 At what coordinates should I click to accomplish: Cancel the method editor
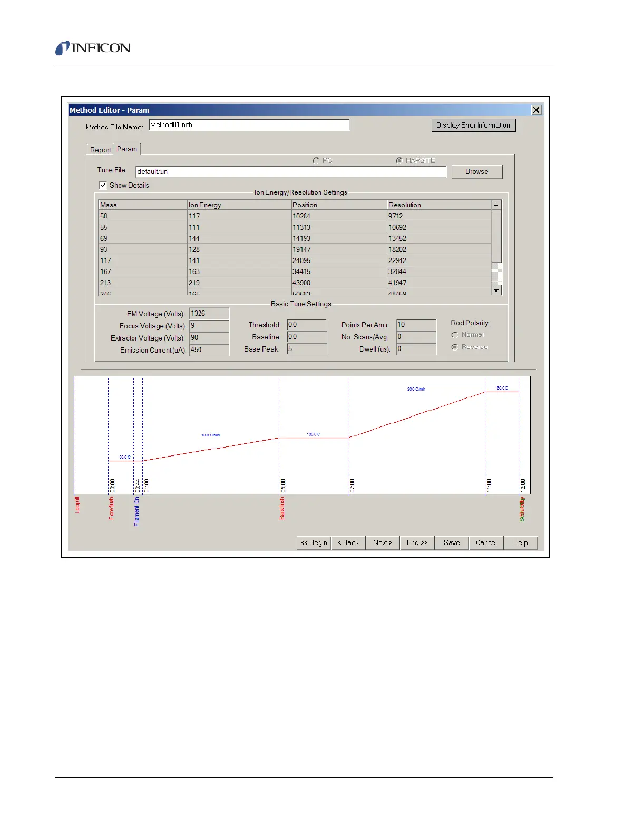point(486,542)
